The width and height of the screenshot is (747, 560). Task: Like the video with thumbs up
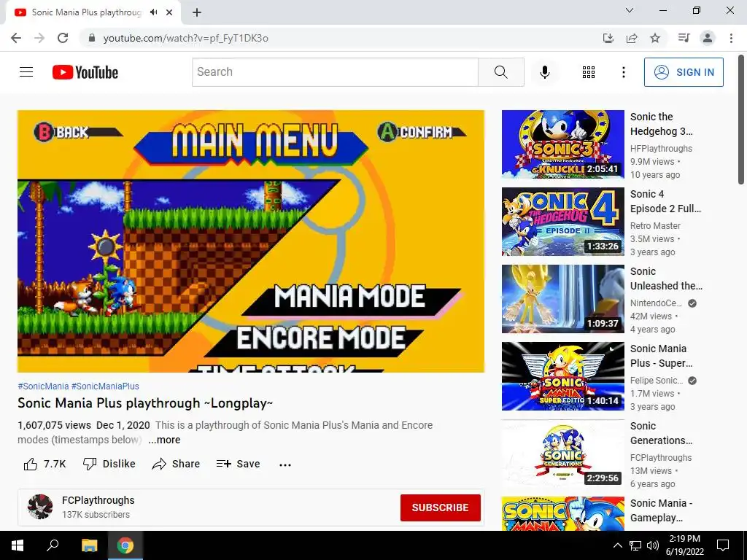tap(44, 464)
